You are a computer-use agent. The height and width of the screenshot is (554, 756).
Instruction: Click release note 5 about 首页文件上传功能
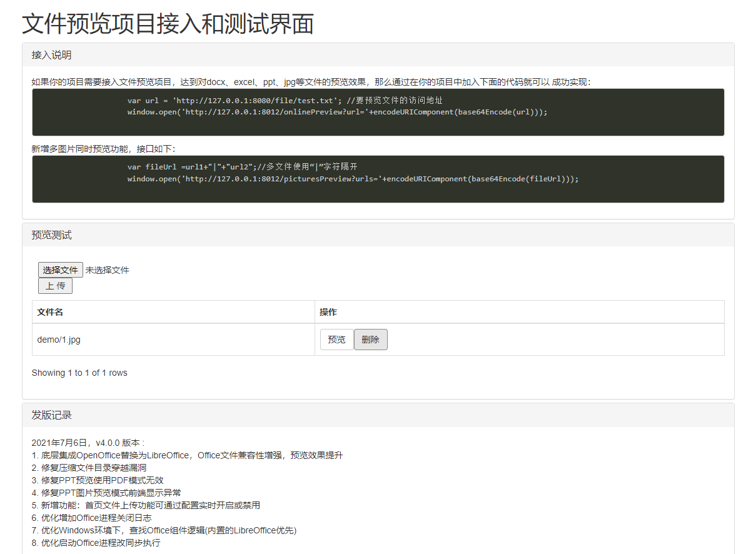click(x=146, y=505)
